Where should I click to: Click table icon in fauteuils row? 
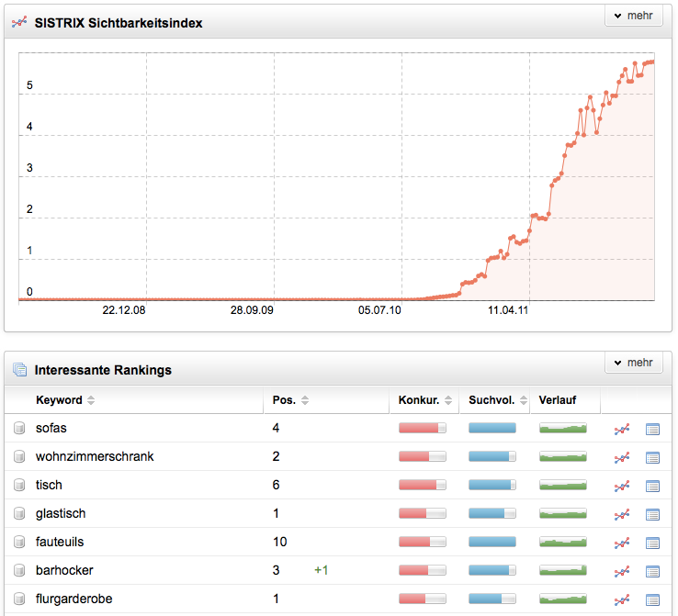click(652, 543)
